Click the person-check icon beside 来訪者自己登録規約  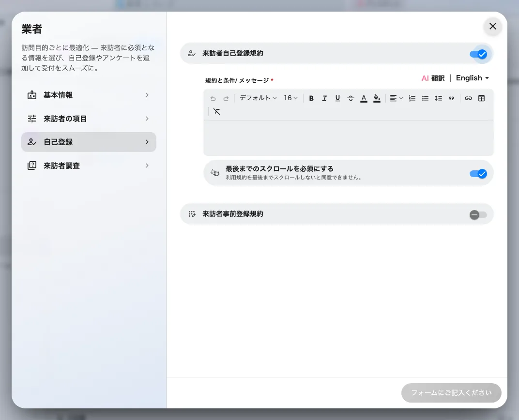click(192, 53)
